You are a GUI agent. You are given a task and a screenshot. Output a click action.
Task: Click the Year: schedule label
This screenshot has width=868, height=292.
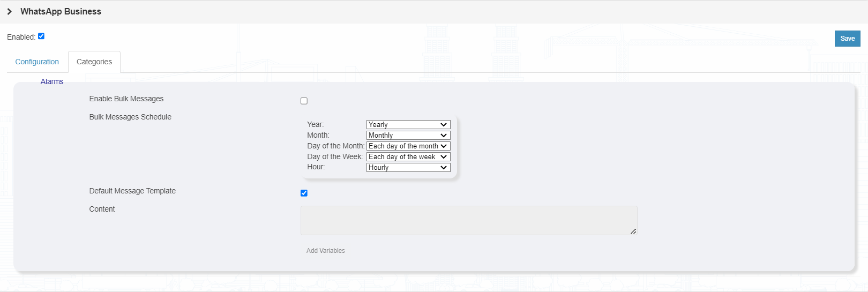pos(316,124)
